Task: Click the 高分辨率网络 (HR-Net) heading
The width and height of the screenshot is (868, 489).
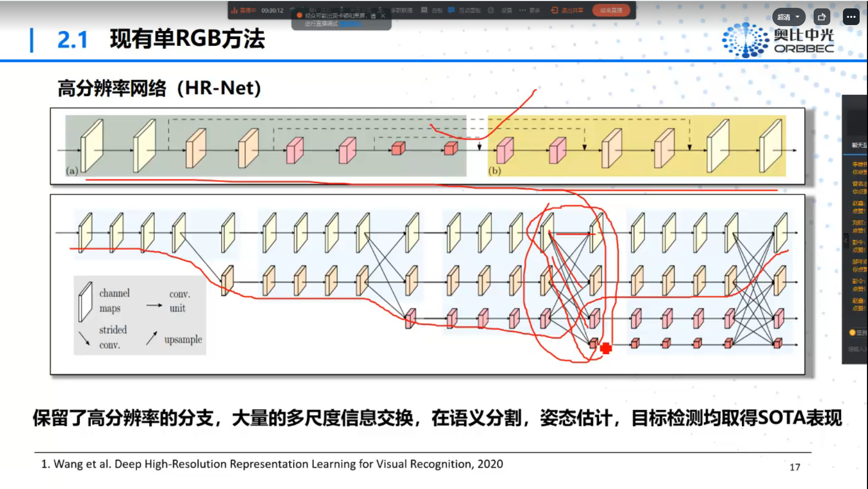Action: coord(159,88)
